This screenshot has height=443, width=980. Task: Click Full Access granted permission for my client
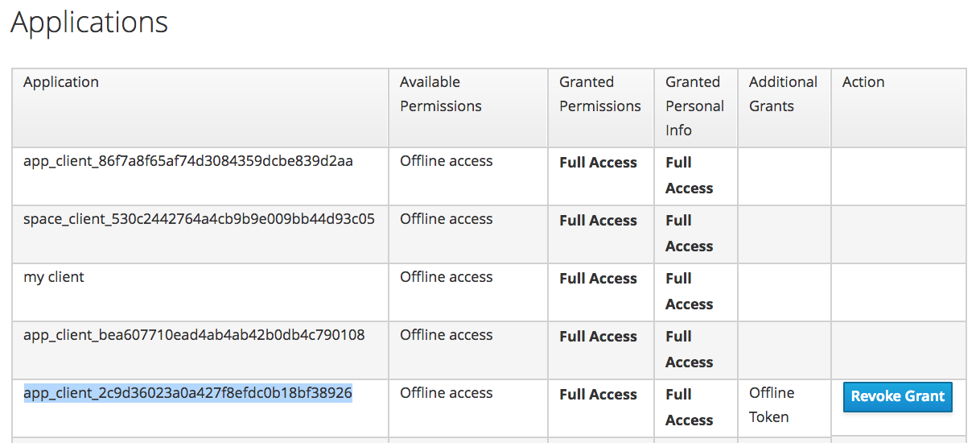tap(598, 279)
